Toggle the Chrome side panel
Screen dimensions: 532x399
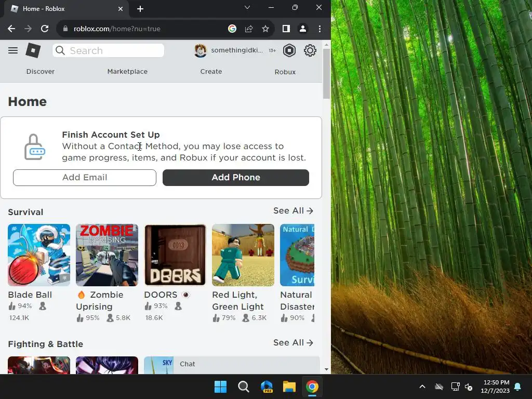286,29
